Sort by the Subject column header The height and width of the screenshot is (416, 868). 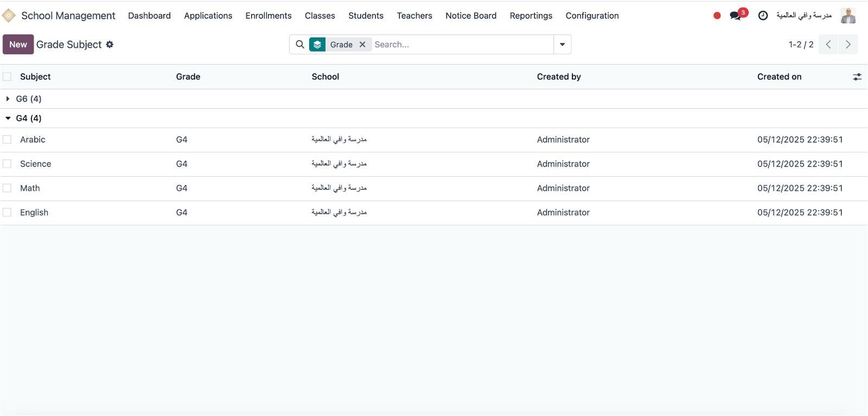pos(35,77)
